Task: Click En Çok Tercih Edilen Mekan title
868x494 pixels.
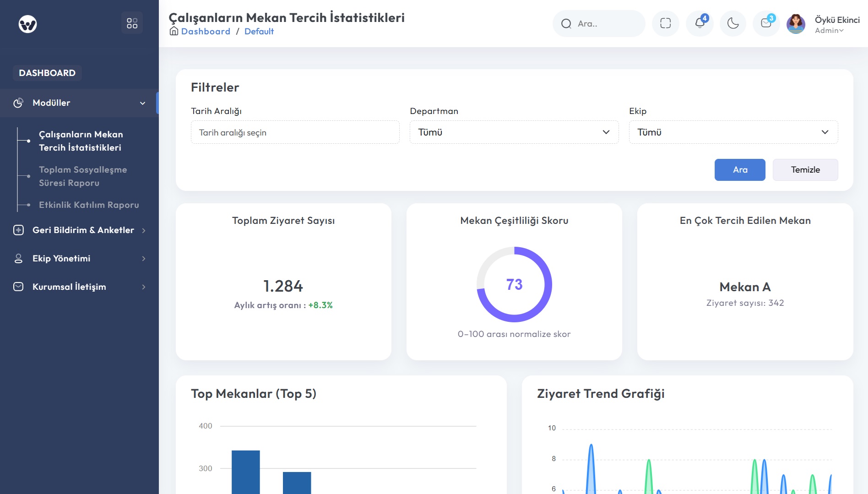Action: pyautogui.click(x=745, y=221)
